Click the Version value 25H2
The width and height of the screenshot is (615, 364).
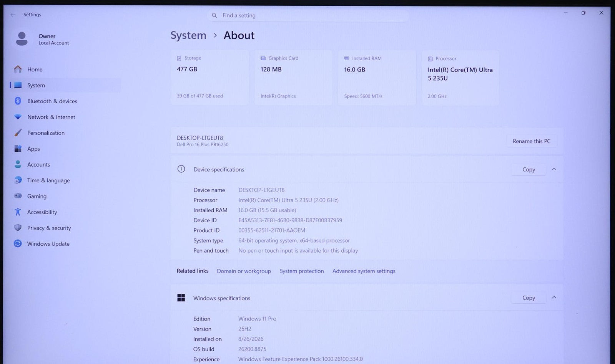click(x=245, y=329)
